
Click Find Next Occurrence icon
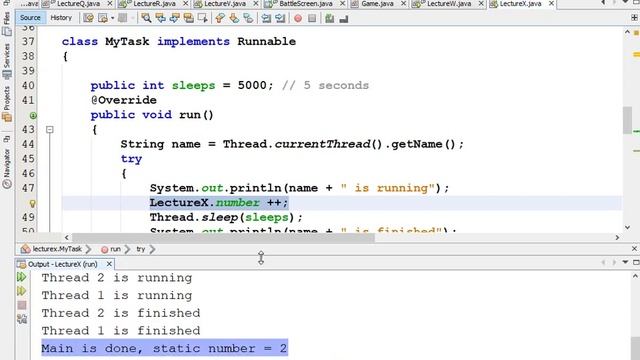175,18
